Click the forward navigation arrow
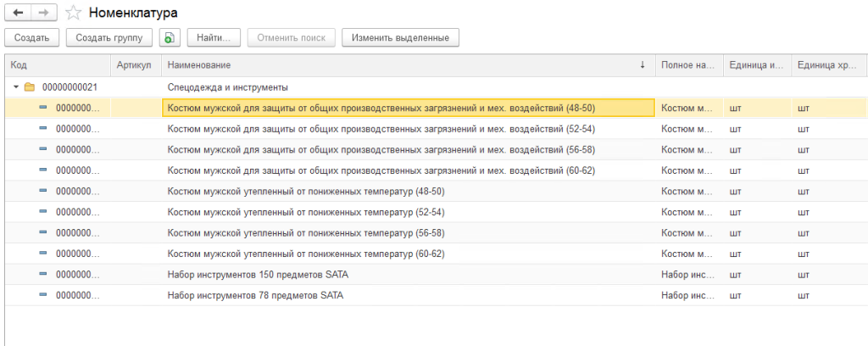Screen dimensions: 868x346 45,14
